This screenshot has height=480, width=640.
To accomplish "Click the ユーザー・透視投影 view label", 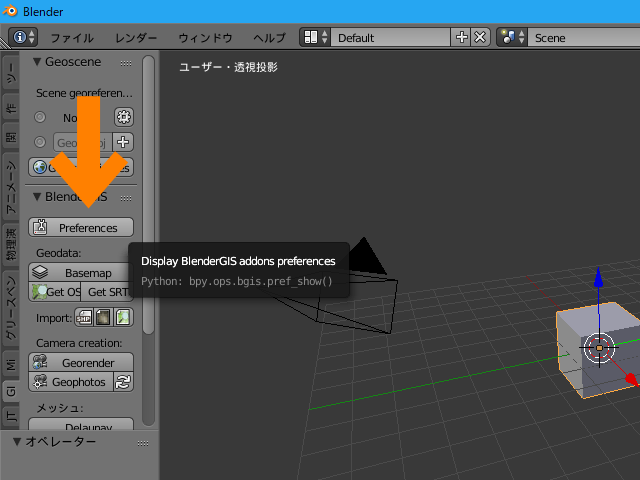I will (x=229, y=67).
